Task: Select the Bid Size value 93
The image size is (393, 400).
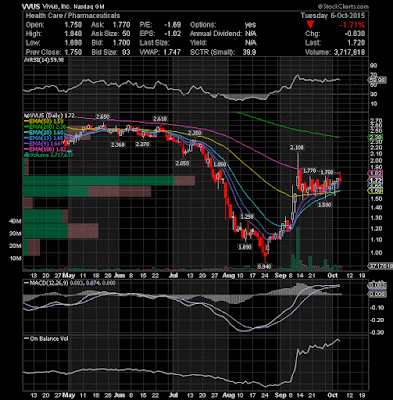Action: 126,52
